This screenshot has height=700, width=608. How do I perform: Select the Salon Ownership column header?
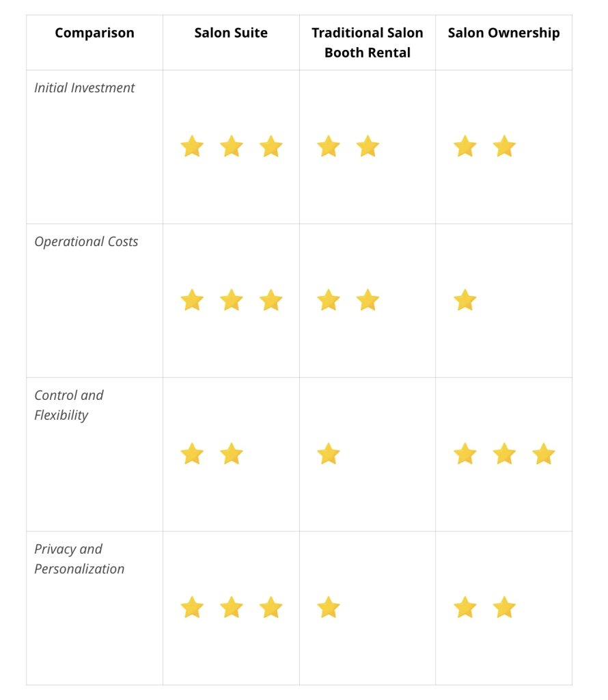tap(504, 33)
